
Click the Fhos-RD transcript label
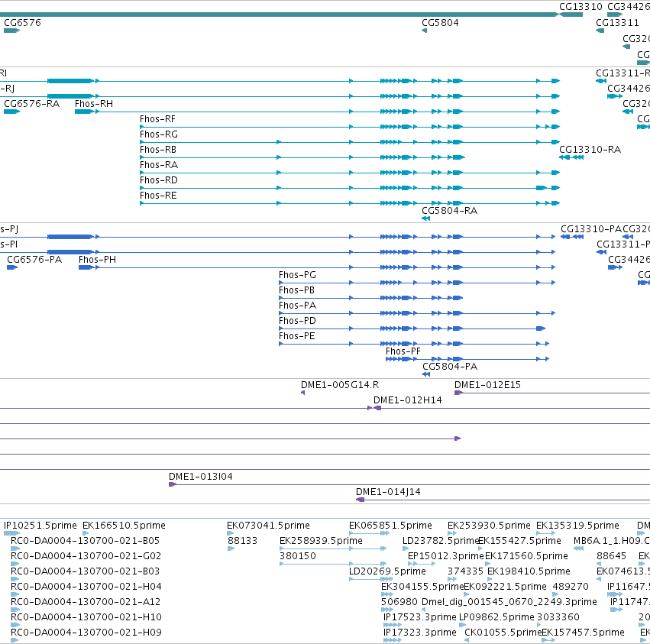(159, 180)
